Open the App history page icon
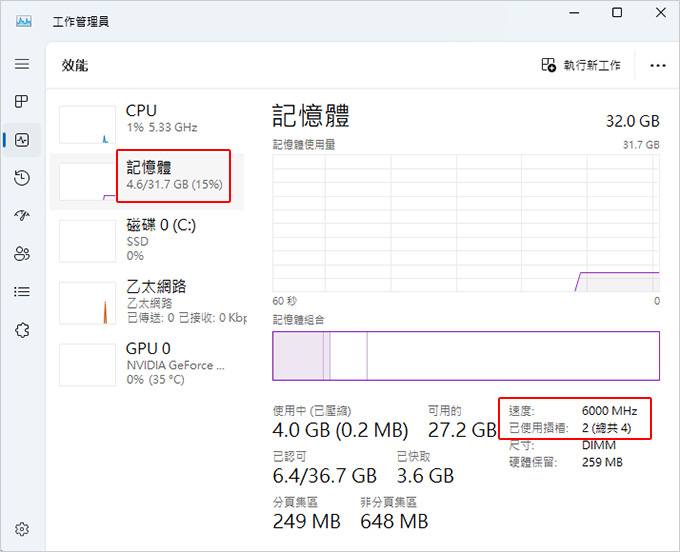Image resolution: width=680 pixels, height=552 pixels. (22, 178)
